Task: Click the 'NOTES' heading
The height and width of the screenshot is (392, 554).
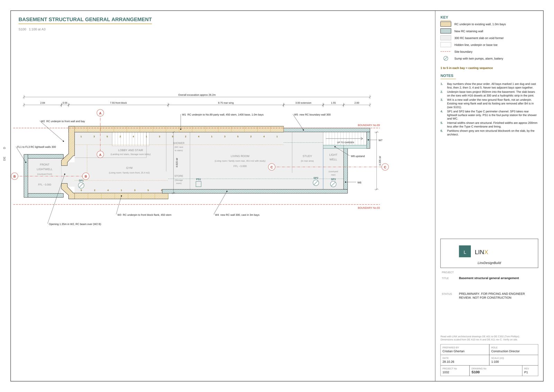Action: (x=447, y=75)
